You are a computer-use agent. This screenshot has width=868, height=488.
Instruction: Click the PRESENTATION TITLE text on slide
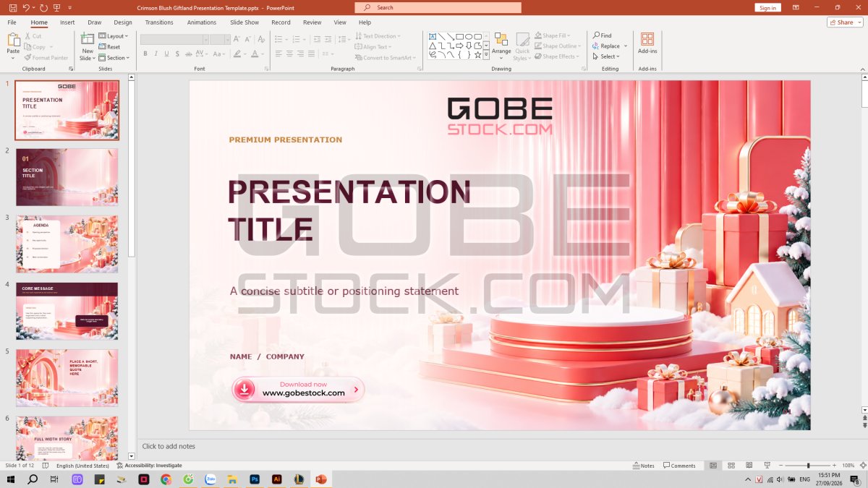[349, 210]
